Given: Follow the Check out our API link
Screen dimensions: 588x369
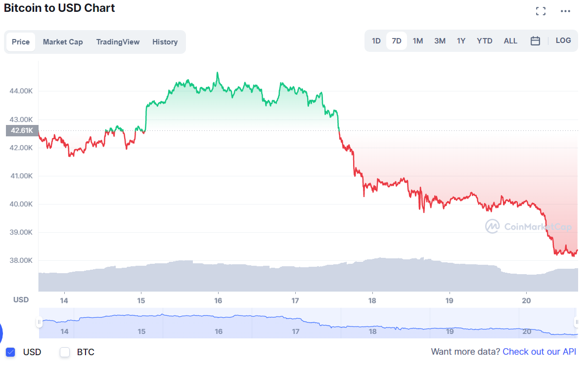Looking at the screenshot, I should click(x=539, y=352).
